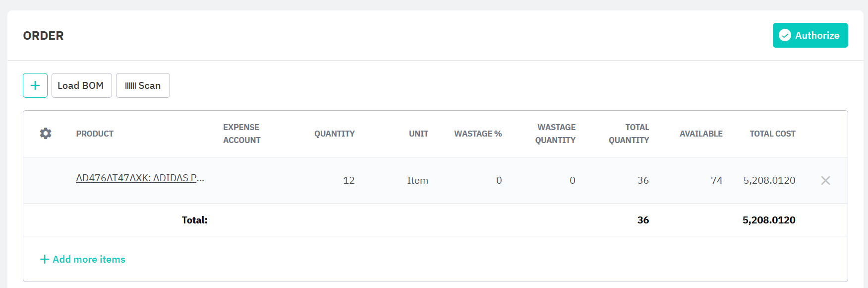
Task: Open the AD476AT47AXK: ADIDAS product link
Action: pyautogui.click(x=140, y=178)
